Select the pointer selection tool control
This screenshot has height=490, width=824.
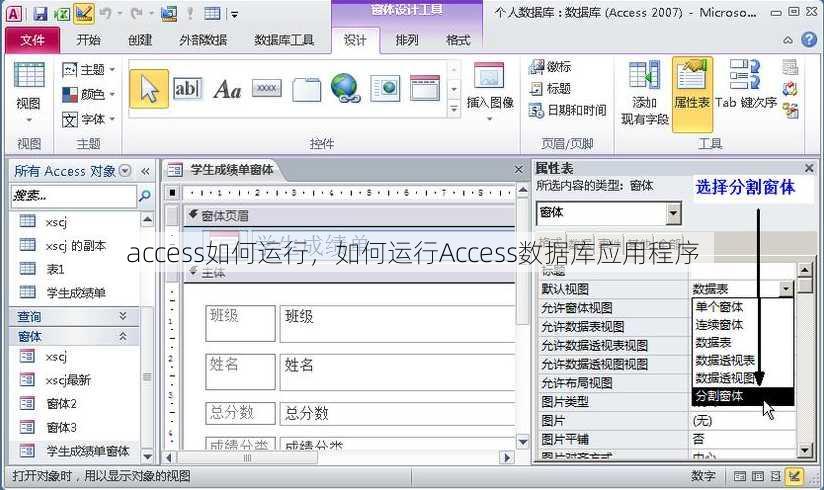coord(149,88)
